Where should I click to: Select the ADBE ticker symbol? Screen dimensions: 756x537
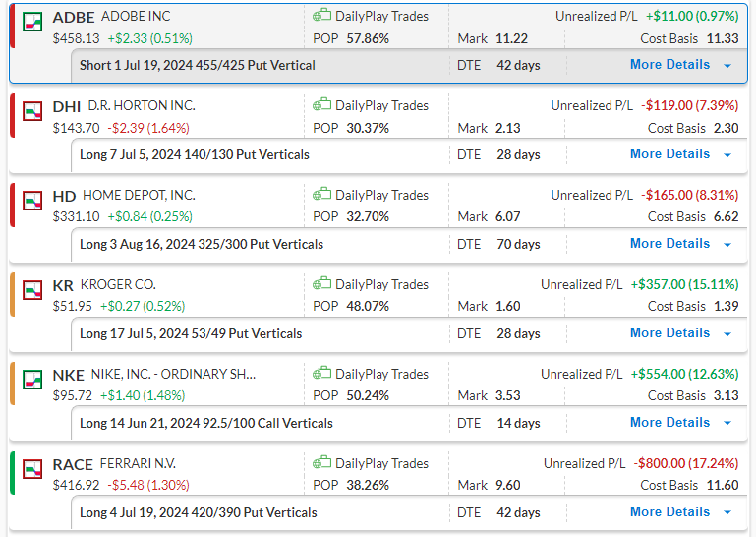[74, 18]
